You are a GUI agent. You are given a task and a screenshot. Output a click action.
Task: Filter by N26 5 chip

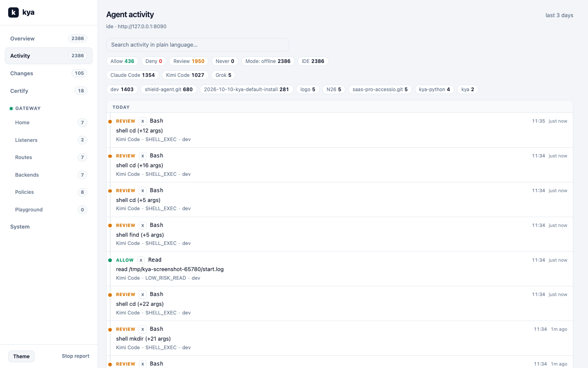coord(334,90)
